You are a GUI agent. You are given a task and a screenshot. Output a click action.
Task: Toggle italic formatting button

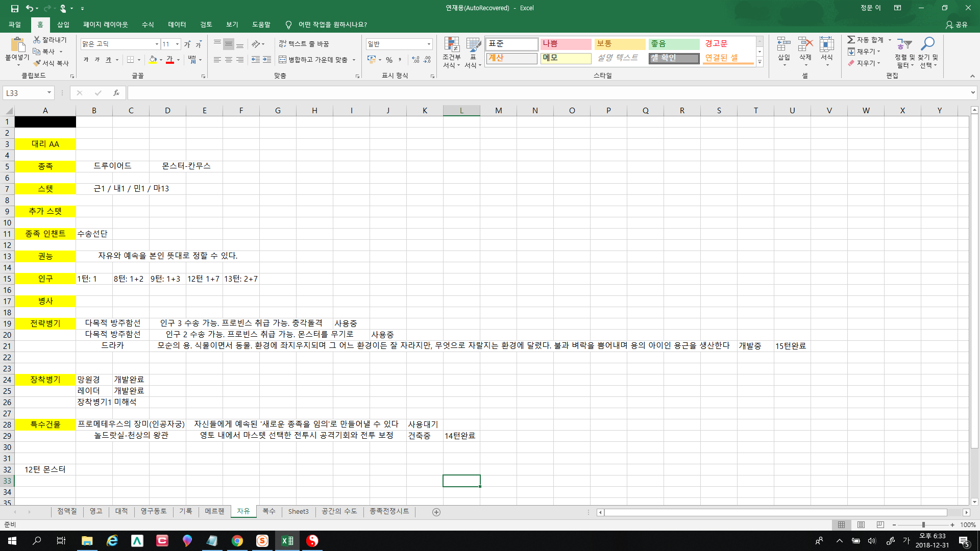coord(97,60)
